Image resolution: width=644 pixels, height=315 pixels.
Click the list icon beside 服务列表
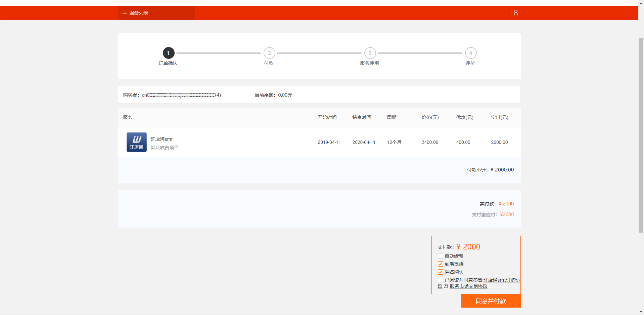point(124,12)
